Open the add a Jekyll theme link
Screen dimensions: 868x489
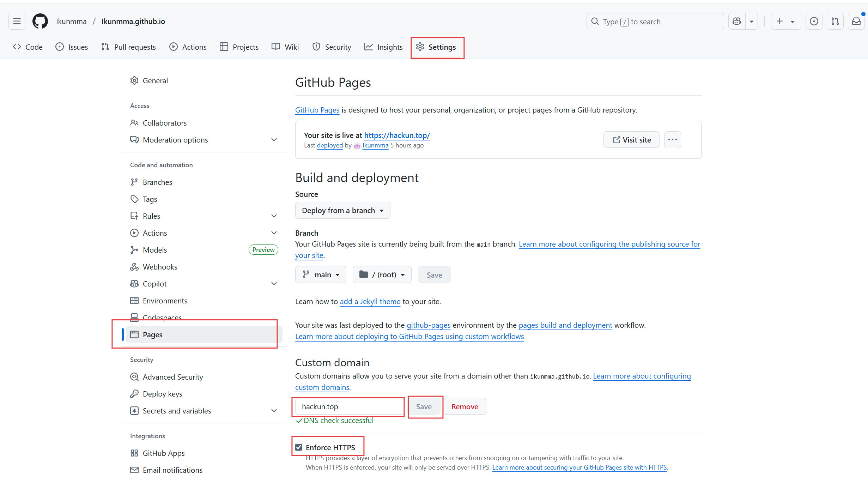[370, 302]
